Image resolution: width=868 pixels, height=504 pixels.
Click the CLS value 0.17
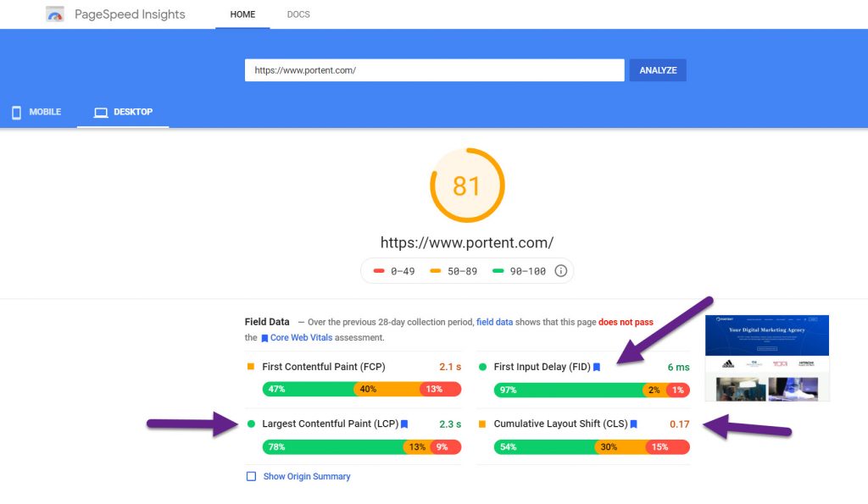pyautogui.click(x=679, y=424)
